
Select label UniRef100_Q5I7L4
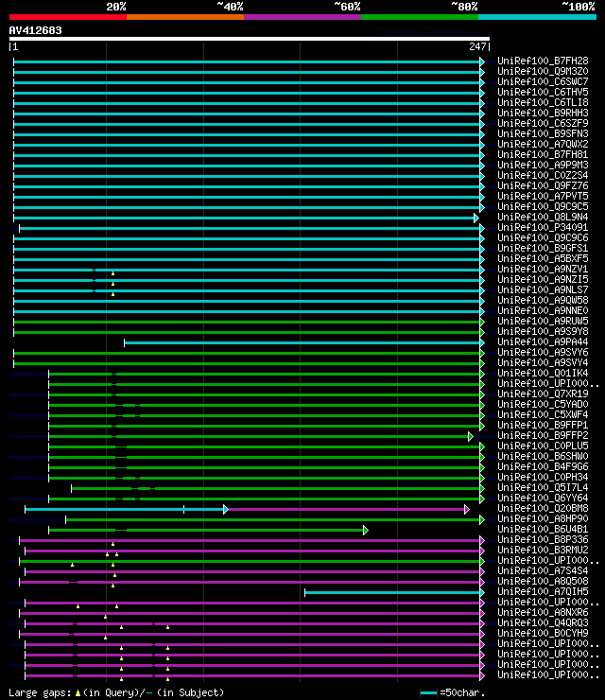543,488
